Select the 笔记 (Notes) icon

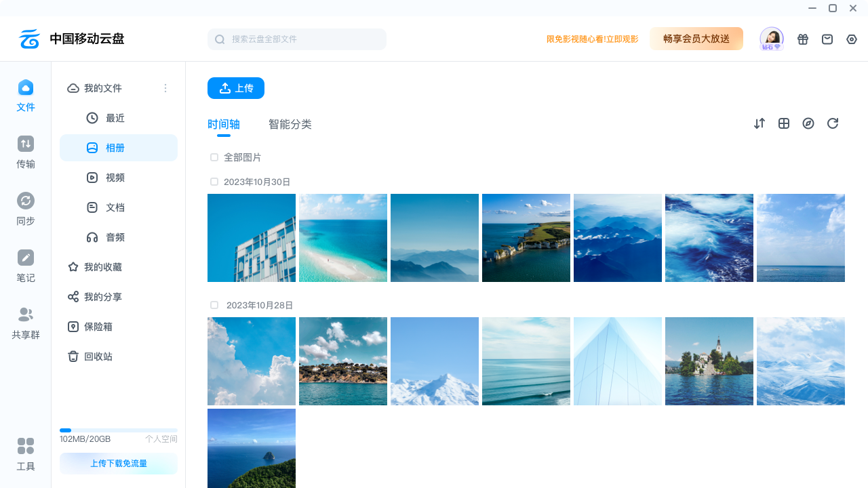click(x=25, y=258)
